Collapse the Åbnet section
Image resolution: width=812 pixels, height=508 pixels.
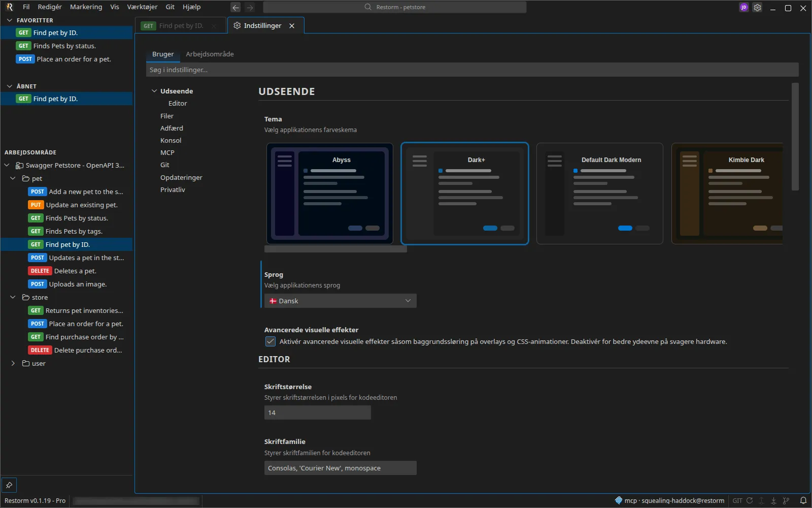click(9, 86)
